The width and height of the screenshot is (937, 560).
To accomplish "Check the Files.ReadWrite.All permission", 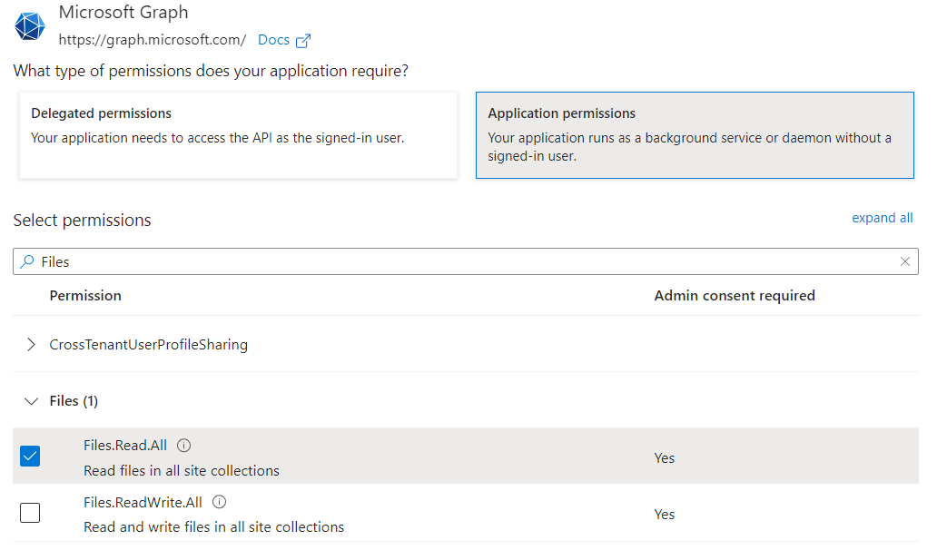I will [30, 513].
